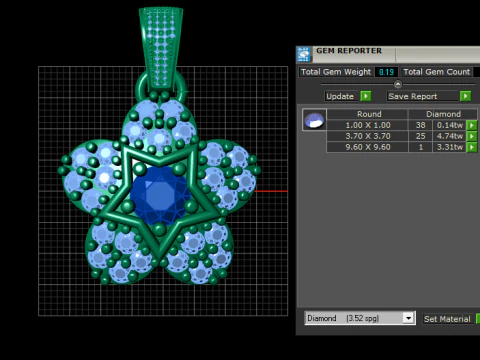Image resolution: width=480 pixels, height=360 pixels.
Task: Click the Save Report button label
Action: pyautogui.click(x=423, y=96)
